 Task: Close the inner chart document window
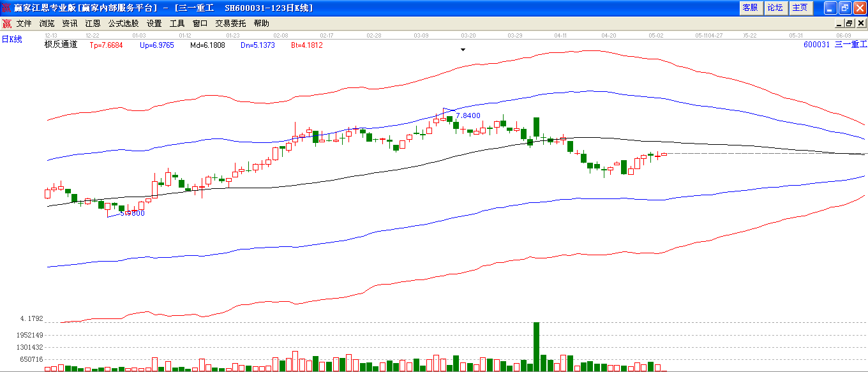[860, 24]
